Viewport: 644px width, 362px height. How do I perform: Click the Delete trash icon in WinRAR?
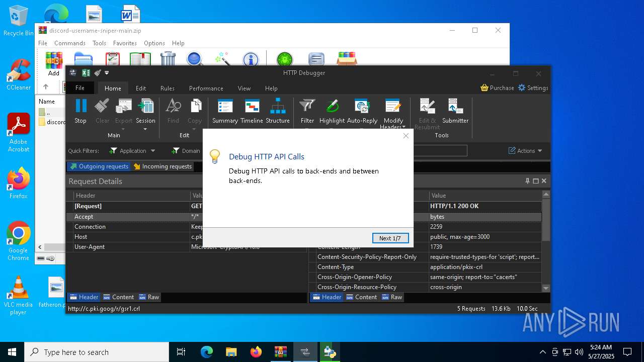(x=168, y=59)
